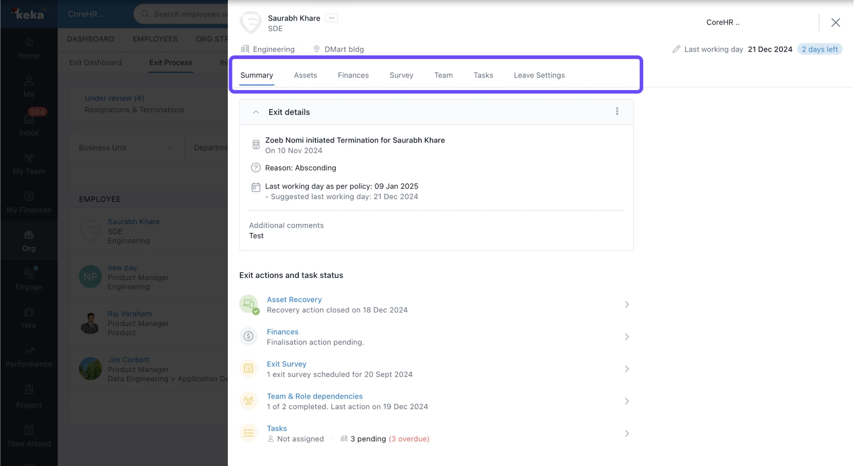Click the Exit Survey list icon
The width and height of the screenshot is (868, 466).
click(249, 369)
